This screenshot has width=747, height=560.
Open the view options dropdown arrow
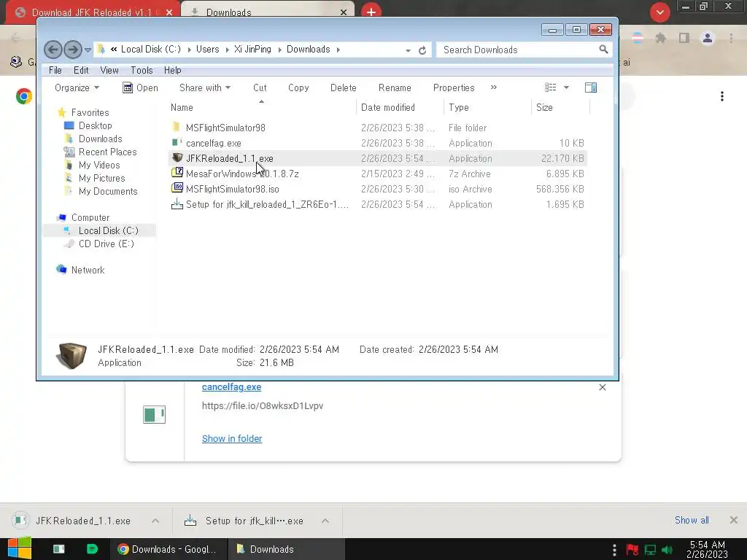566,87
